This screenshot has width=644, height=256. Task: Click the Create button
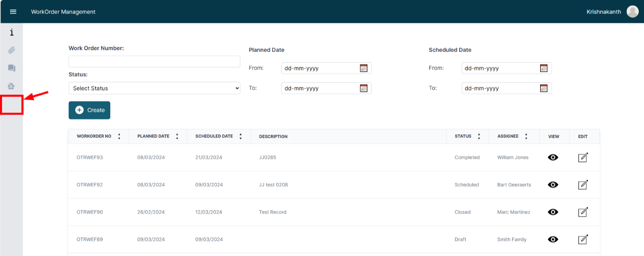pyautogui.click(x=89, y=110)
